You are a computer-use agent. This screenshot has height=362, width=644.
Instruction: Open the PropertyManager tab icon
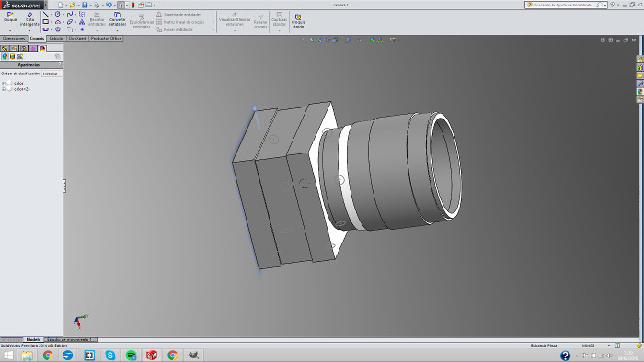click(14, 49)
